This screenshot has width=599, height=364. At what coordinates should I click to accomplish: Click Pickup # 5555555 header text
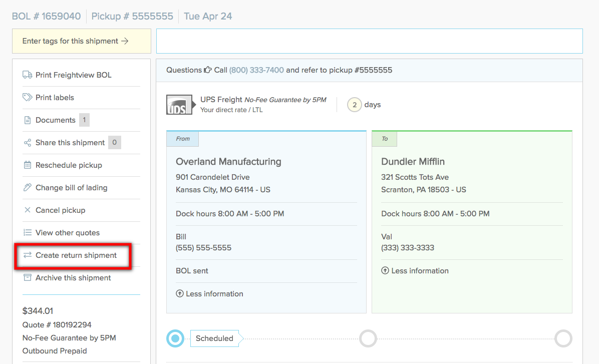[132, 16]
